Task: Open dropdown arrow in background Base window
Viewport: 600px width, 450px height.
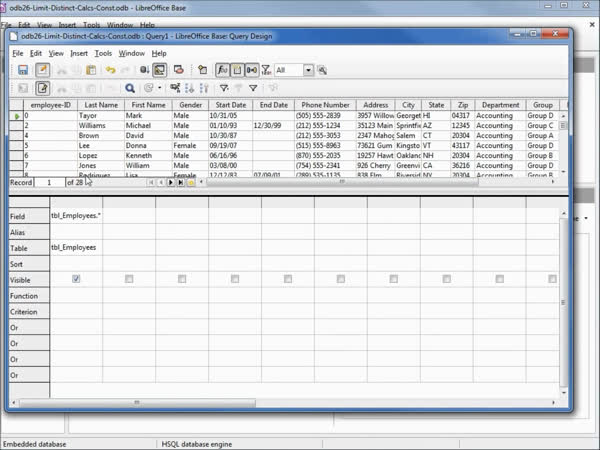Action: (x=586, y=218)
